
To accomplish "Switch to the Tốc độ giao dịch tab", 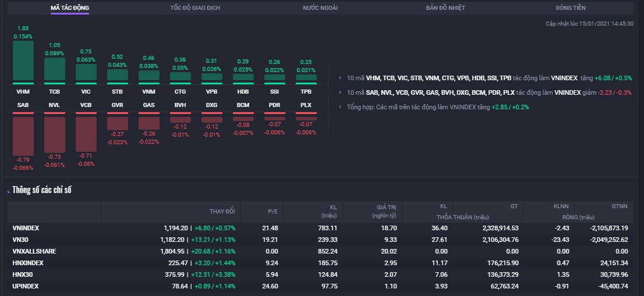I will click(194, 8).
